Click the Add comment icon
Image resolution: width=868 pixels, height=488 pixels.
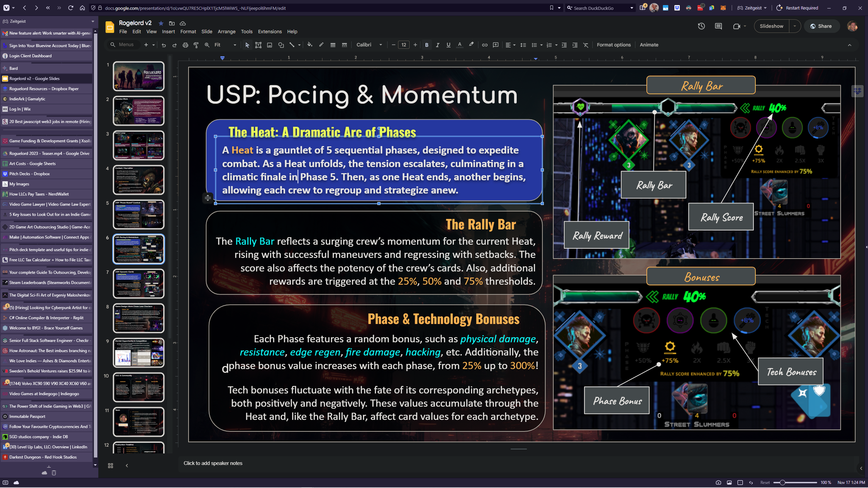[x=495, y=45]
